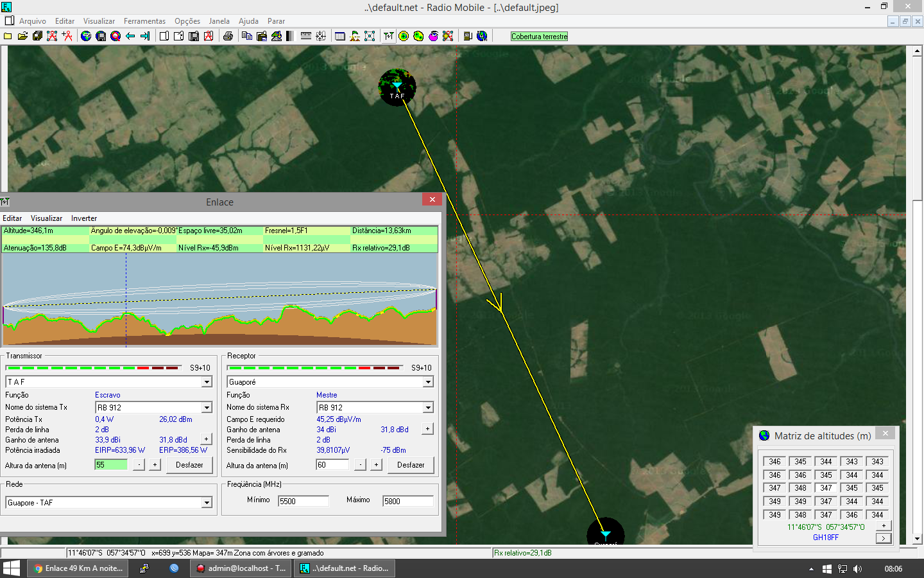Click the open folder icon in toolbar
Image resolution: width=924 pixels, height=578 pixels.
pyautogui.click(x=22, y=36)
